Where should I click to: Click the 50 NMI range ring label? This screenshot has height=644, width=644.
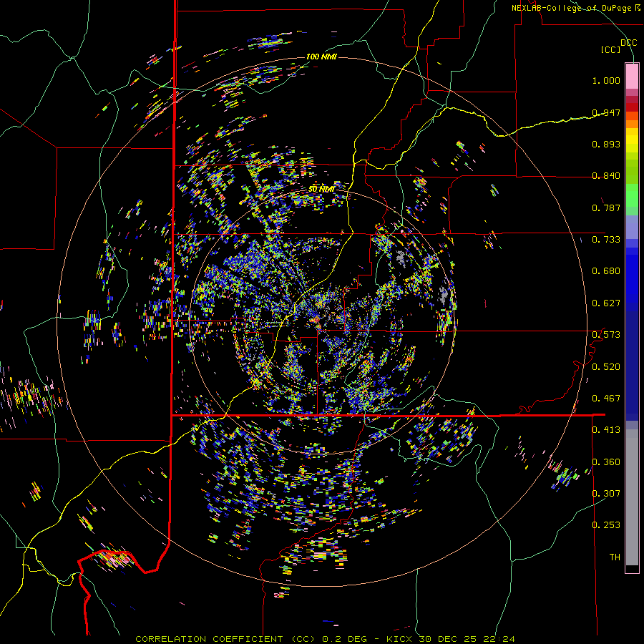[321, 190]
